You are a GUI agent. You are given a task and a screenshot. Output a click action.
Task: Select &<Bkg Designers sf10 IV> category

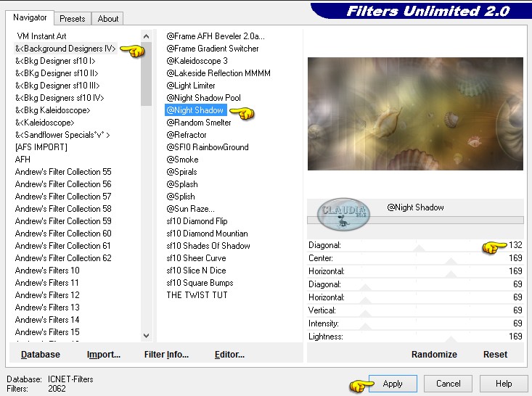[x=60, y=98]
